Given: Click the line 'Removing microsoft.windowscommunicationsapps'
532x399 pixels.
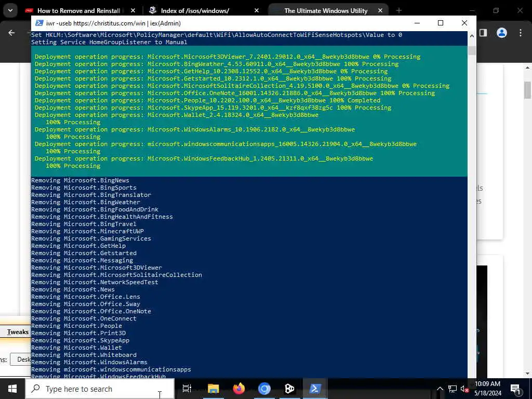Looking at the screenshot, I should click(x=111, y=369).
